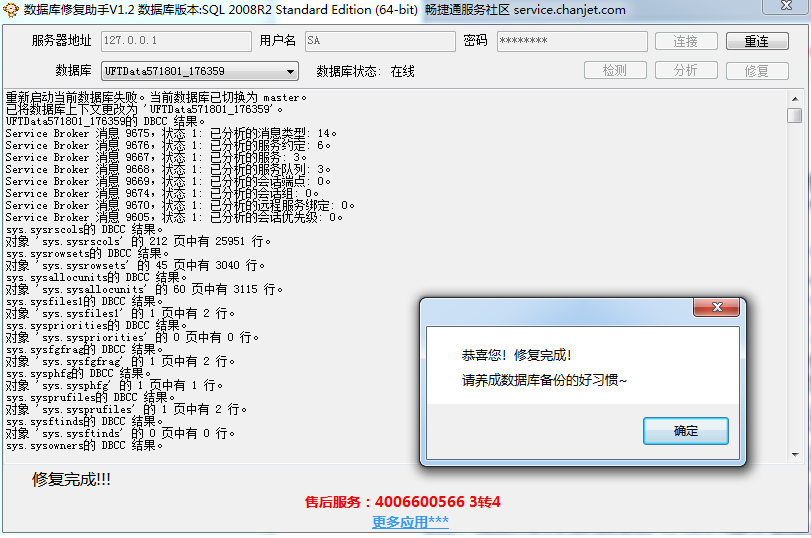The image size is (811, 538).
Task: Click log line 'sys.syspriorities' 的 0 页中有 0 行
Action: pyautogui.click(x=132, y=337)
